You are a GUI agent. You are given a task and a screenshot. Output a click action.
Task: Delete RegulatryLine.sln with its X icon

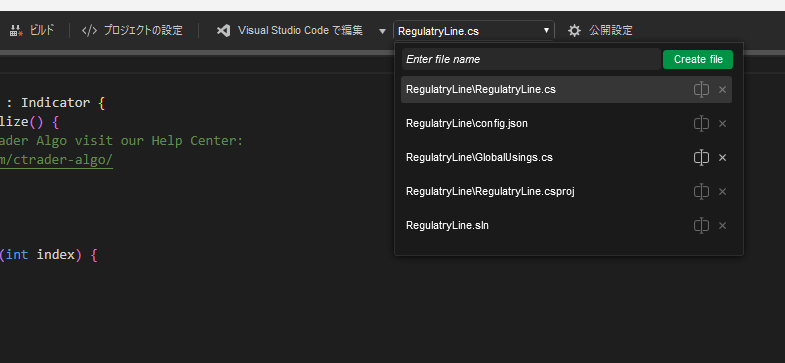point(722,226)
